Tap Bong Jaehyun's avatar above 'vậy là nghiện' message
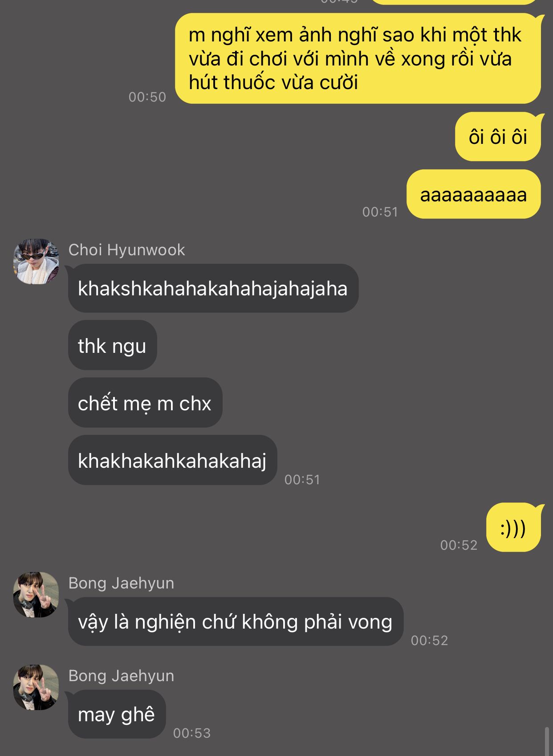553x756 pixels. click(36, 595)
